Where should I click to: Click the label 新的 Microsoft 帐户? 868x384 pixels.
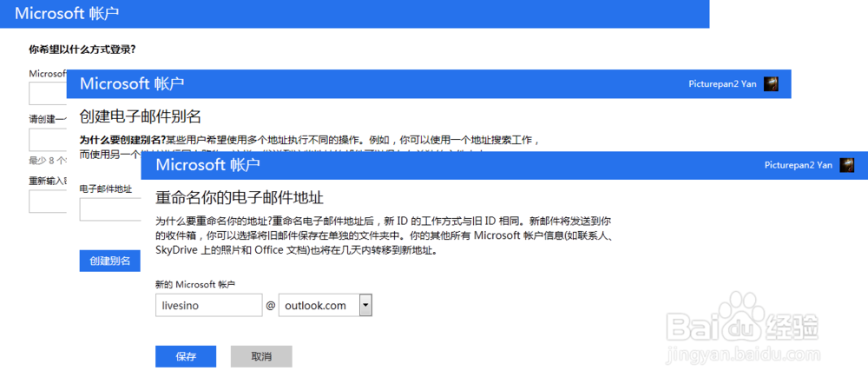[195, 285]
